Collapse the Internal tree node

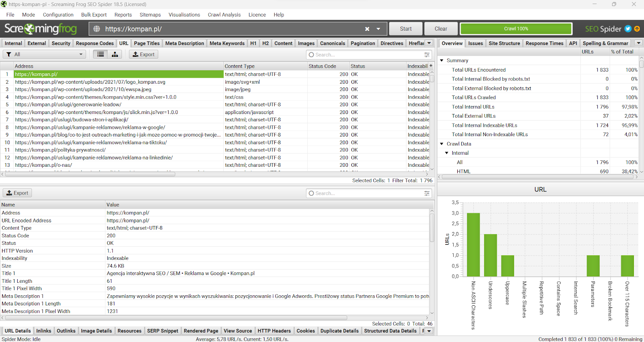tap(447, 153)
